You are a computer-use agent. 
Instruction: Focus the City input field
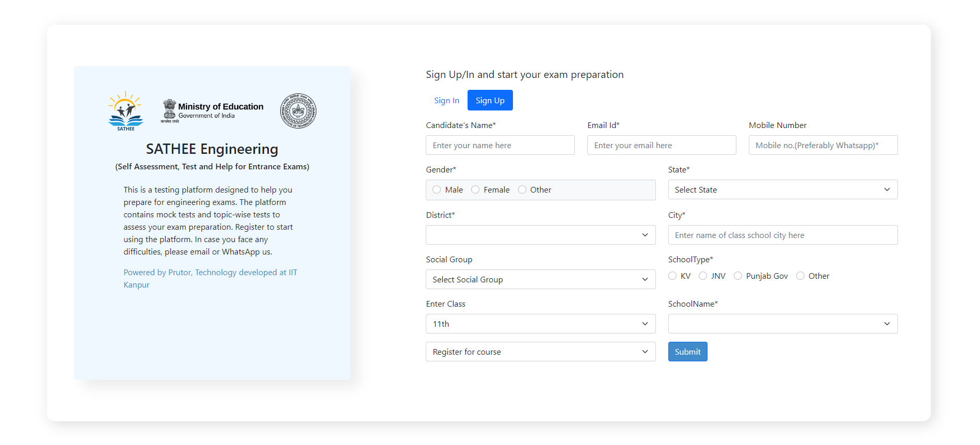pyautogui.click(x=783, y=235)
